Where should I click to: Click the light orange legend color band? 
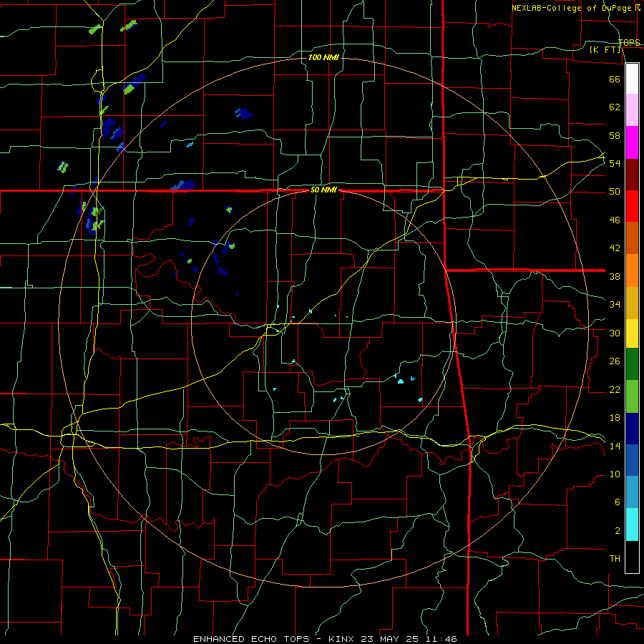(632, 270)
